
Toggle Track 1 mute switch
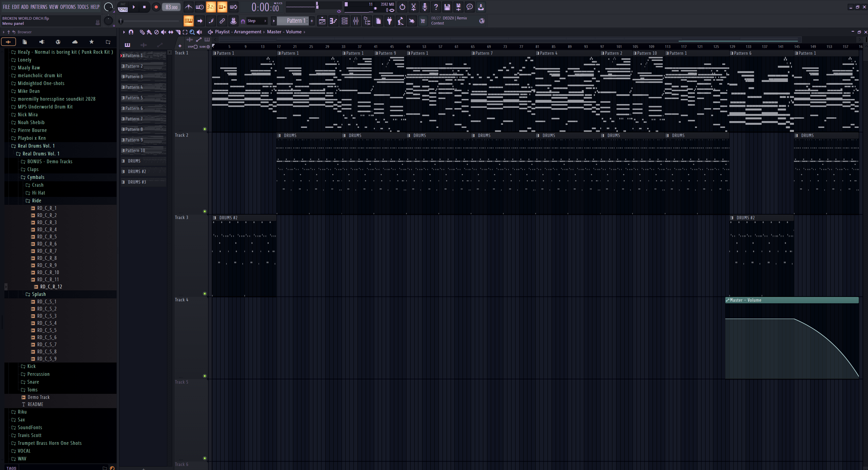click(205, 129)
